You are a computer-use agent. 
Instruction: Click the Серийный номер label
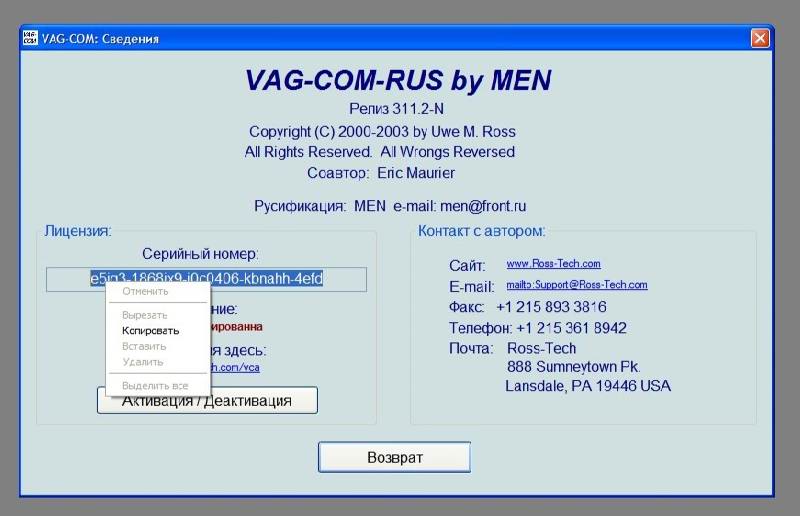[200, 254]
